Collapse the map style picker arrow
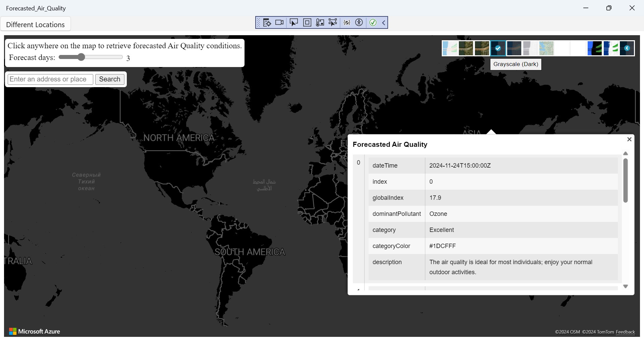Screen dimensions: 644x362 (x=627, y=48)
